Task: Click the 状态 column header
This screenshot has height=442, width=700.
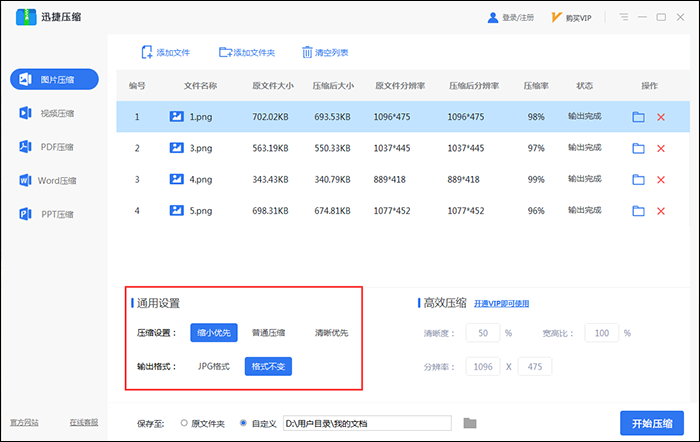Action: point(584,86)
